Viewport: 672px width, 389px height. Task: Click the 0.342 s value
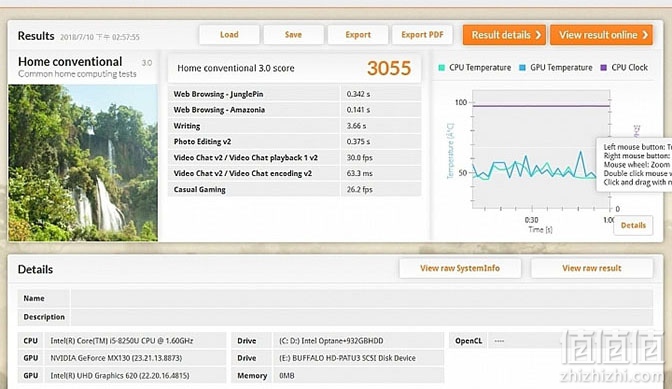[358, 94]
